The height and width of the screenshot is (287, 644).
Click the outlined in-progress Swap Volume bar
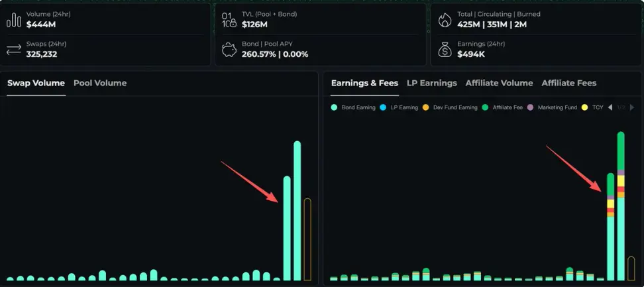coord(307,239)
